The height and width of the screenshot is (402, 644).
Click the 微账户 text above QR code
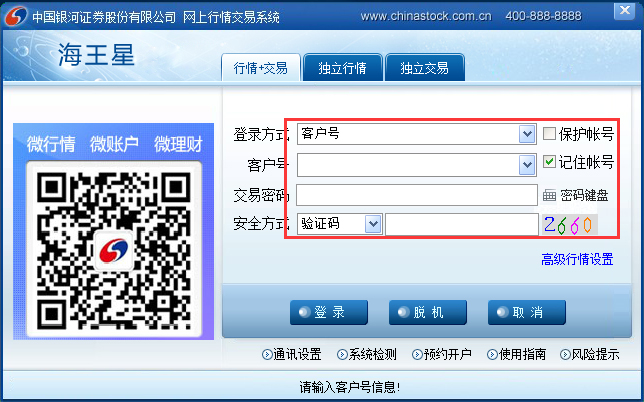click(x=114, y=144)
